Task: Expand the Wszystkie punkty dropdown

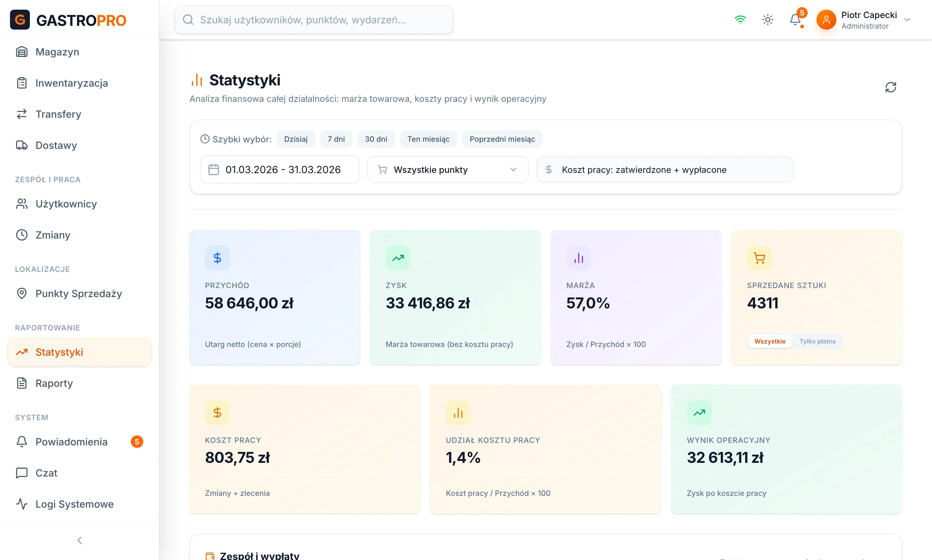Action: point(448,170)
